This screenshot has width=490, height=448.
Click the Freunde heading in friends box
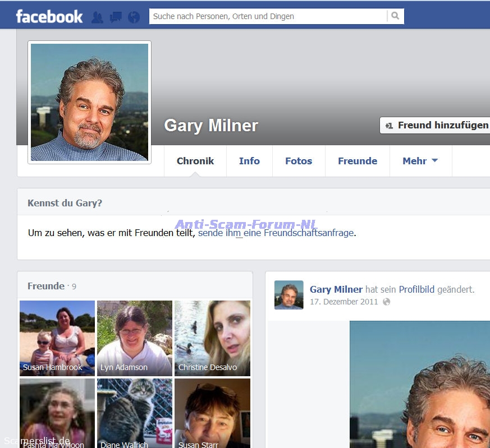coord(46,286)
